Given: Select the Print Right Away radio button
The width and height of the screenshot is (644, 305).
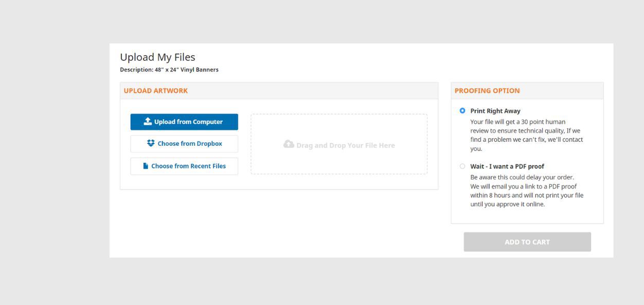Looking at the screenshot, I should (x=462, y=111).
